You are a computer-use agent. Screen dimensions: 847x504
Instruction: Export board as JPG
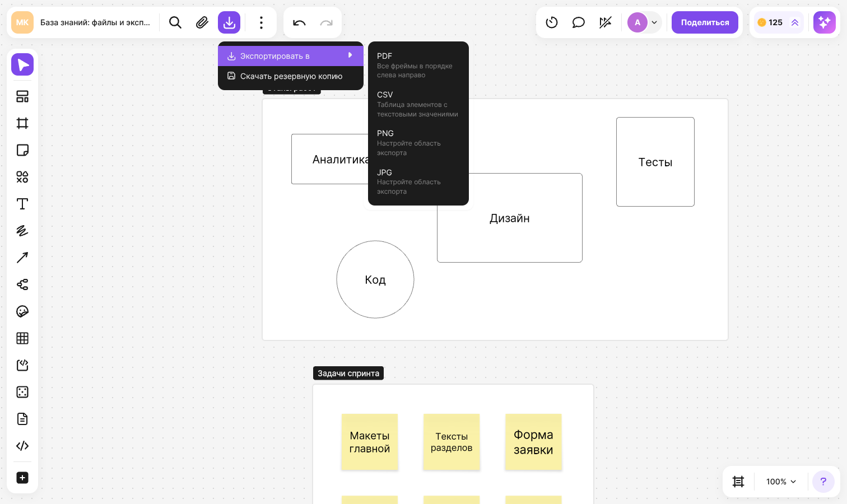point(418,181)
